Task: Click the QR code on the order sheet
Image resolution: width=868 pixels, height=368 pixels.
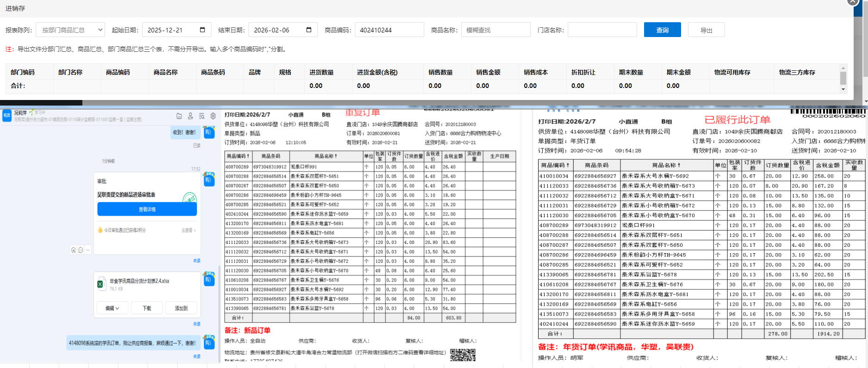Action: coord(463,355)
